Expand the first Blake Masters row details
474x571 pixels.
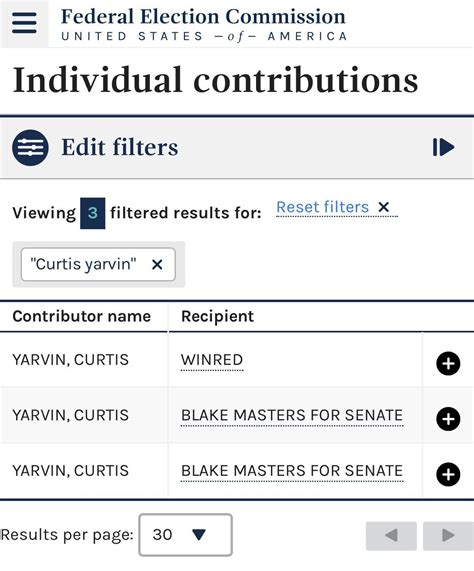(448, 419)
